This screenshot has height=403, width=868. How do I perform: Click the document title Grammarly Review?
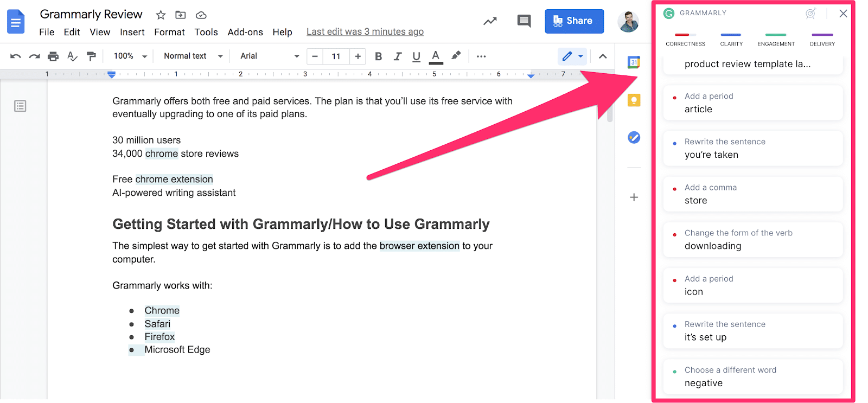coord(91,14)
